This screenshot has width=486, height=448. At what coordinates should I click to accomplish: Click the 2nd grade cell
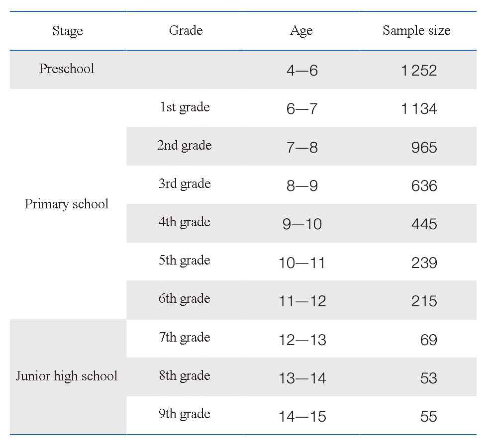(x=185, y=146)
